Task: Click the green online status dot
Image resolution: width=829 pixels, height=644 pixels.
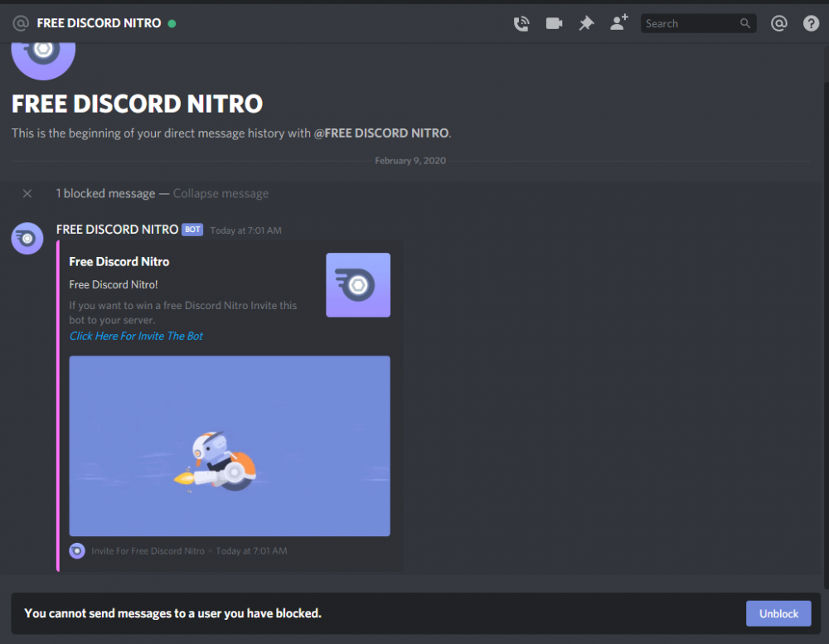Action: point(172,23)
